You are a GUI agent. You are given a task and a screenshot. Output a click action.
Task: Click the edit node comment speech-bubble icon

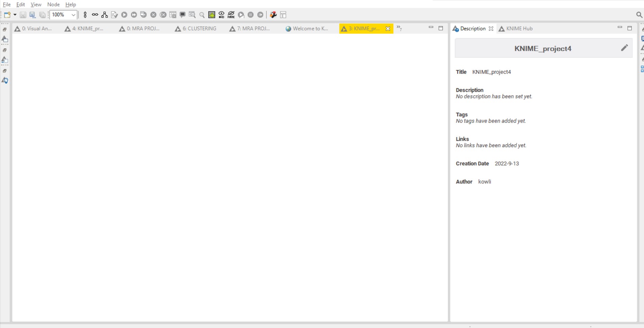click(x=183, y=15)
